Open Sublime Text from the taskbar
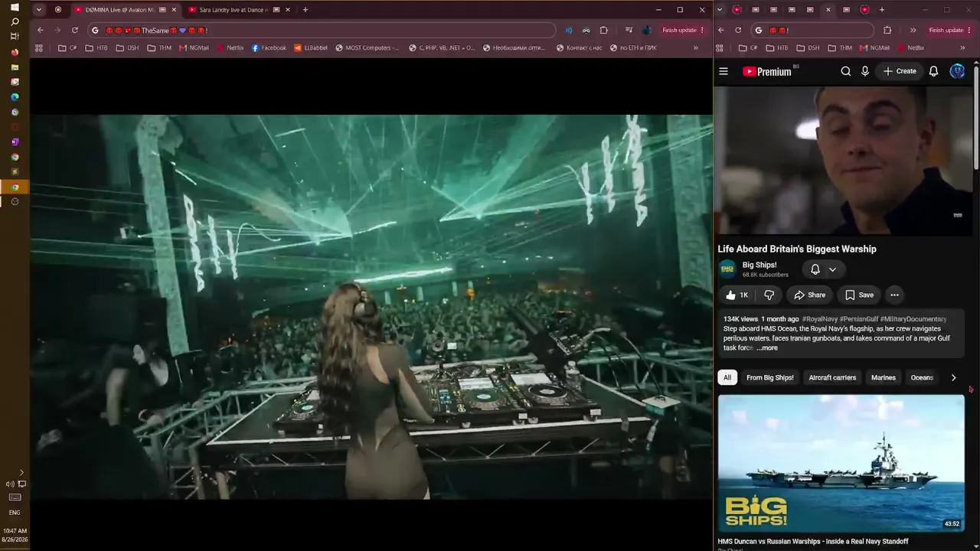 [x=15, y=171]
